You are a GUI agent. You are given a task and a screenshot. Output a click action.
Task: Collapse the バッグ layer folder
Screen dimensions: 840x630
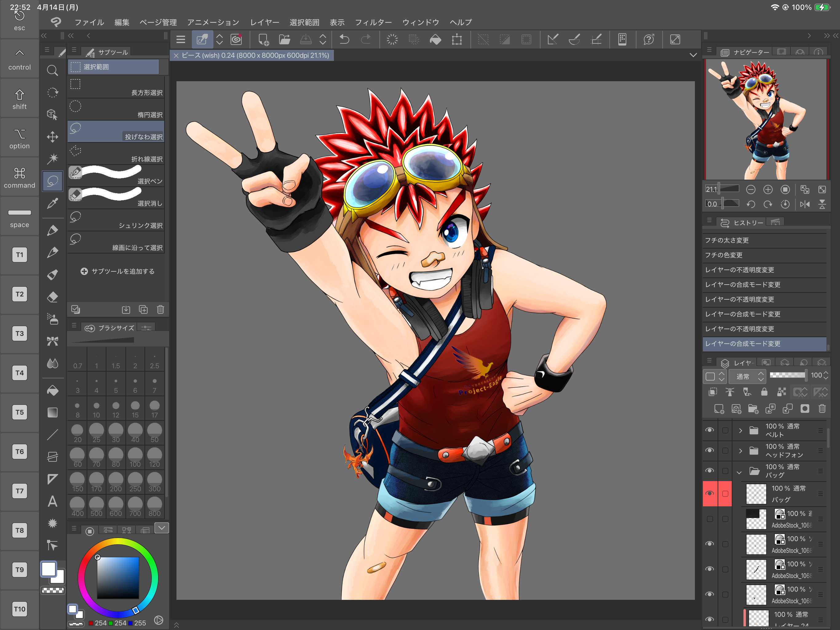coord(739,472)
